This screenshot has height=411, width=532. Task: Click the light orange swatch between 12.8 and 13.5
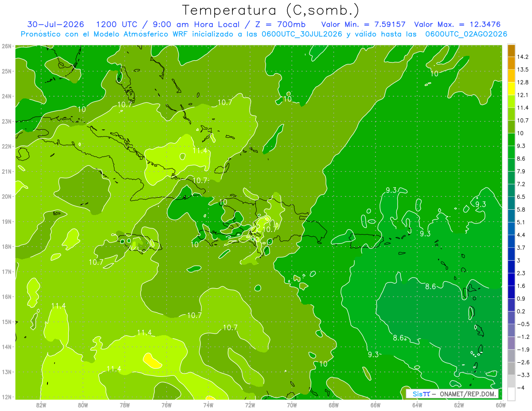tap(511, 75)
